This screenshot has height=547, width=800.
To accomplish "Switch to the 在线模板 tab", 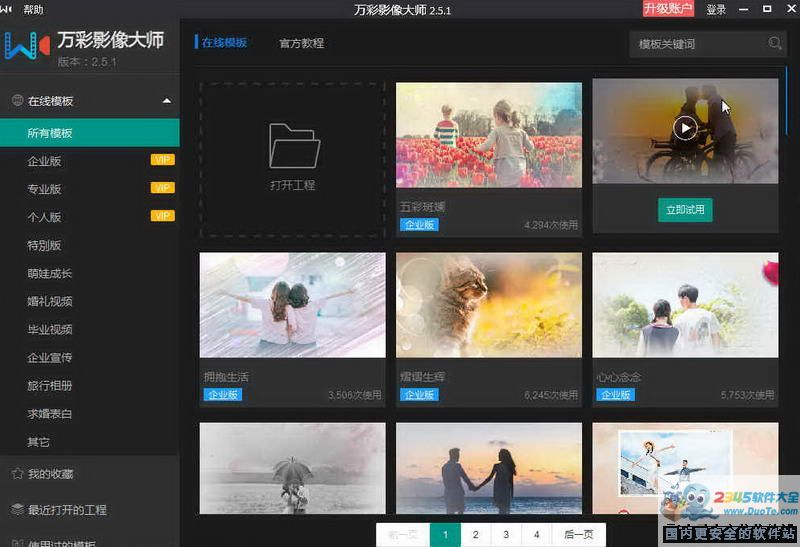I will [x=224, y=42].
